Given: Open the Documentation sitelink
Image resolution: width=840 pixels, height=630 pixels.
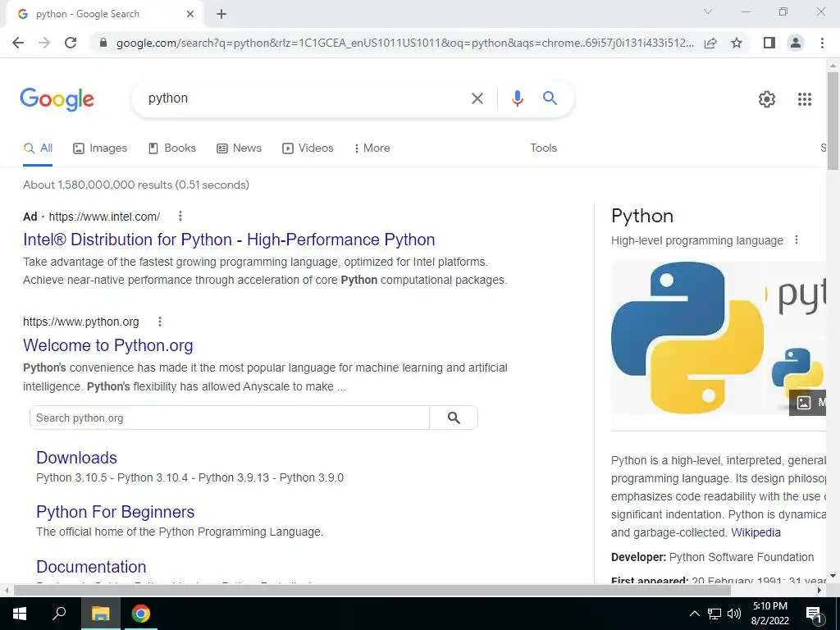Looking at the screenshot, I should pos(91,567).
